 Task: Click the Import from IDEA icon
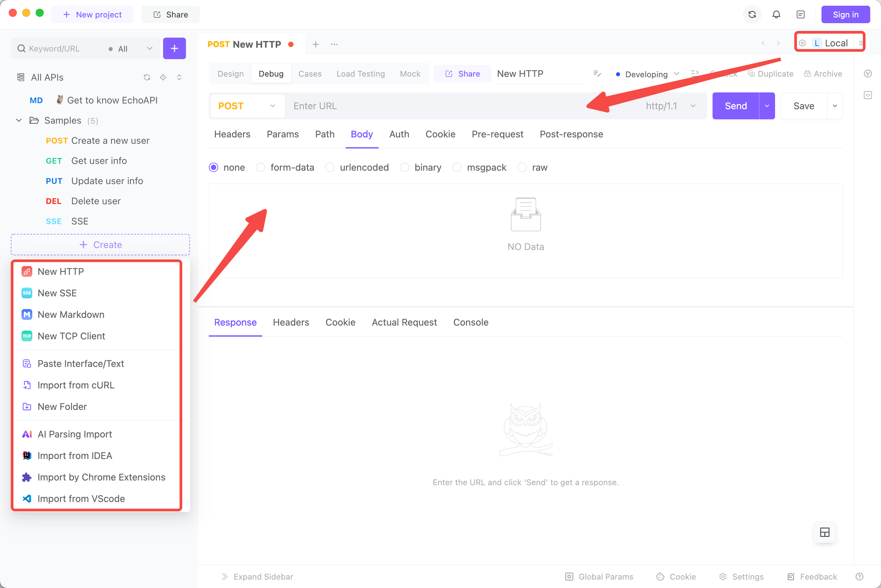(28, 455)
